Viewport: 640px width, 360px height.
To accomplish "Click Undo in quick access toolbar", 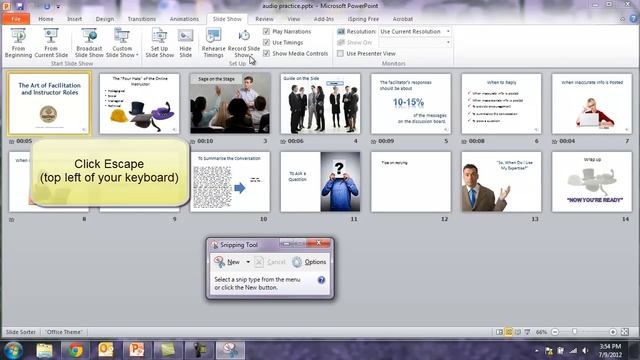I will click(47, 6).
